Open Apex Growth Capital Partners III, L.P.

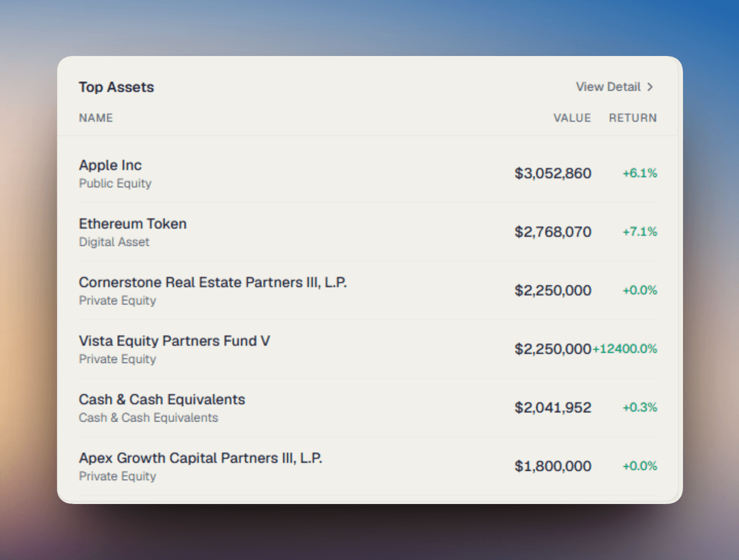(200, 458)
